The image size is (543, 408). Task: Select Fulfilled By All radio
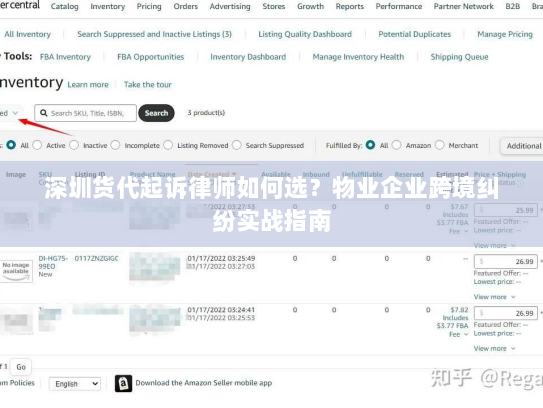click(370, 145)
